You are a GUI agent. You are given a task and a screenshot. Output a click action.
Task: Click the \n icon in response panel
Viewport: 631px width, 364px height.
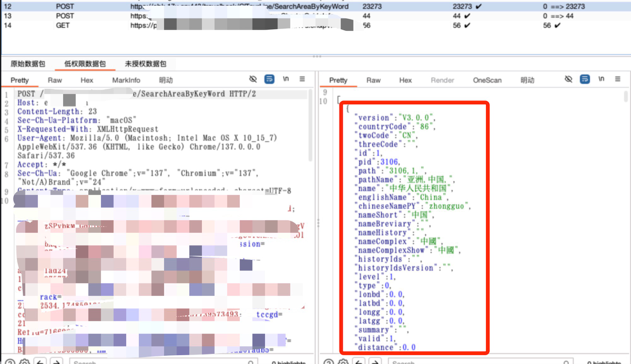click(x=601, y=79)
